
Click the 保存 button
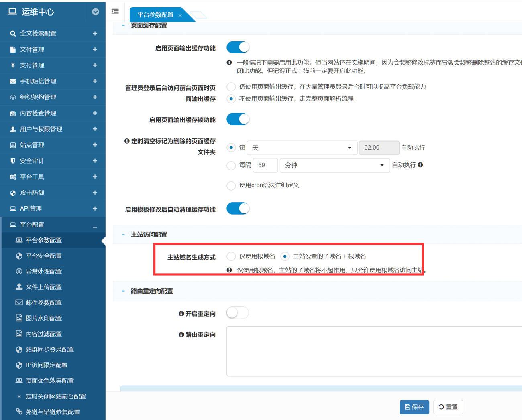point(414,407)
